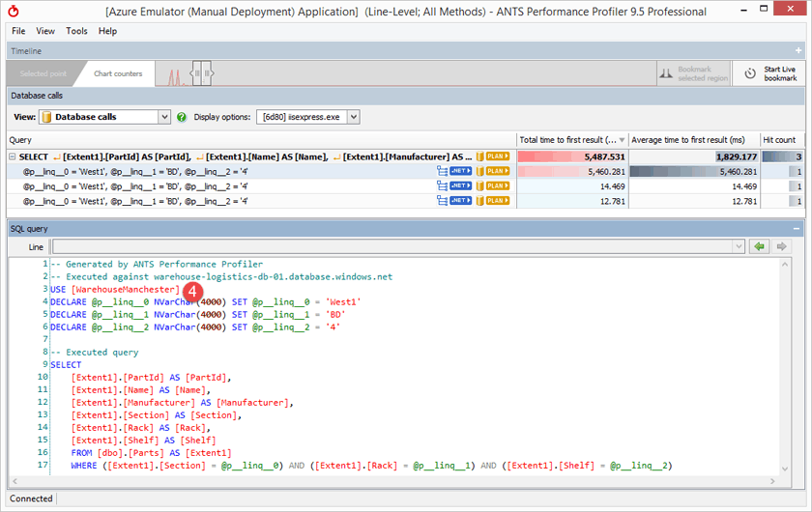Click the database cylinder icon on the 5,460.281 row
This screenshot has width=812, height=512.
(479, 171)
